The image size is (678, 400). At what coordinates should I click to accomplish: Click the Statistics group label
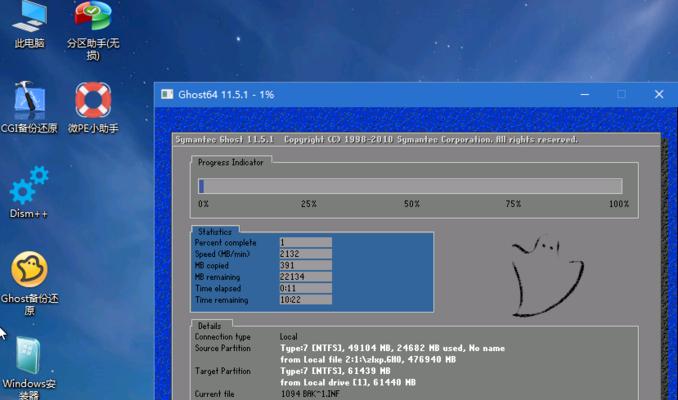215,232
